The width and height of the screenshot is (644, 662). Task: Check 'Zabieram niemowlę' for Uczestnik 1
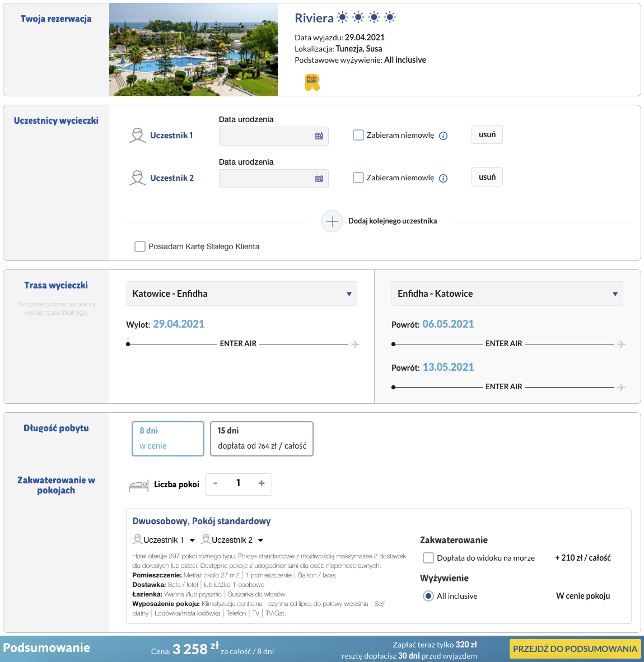(358, 135)
